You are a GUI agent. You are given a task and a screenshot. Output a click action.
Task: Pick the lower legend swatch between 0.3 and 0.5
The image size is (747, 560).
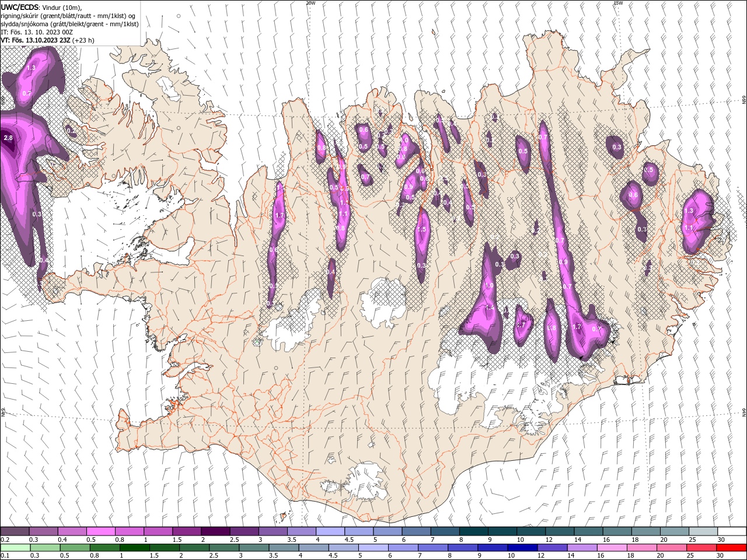click(x=45, y=548)
